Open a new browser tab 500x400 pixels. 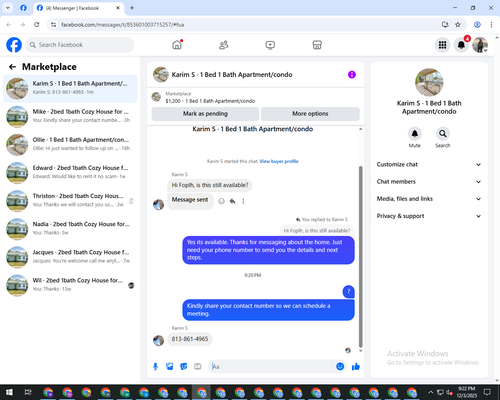tap(132, 8)
